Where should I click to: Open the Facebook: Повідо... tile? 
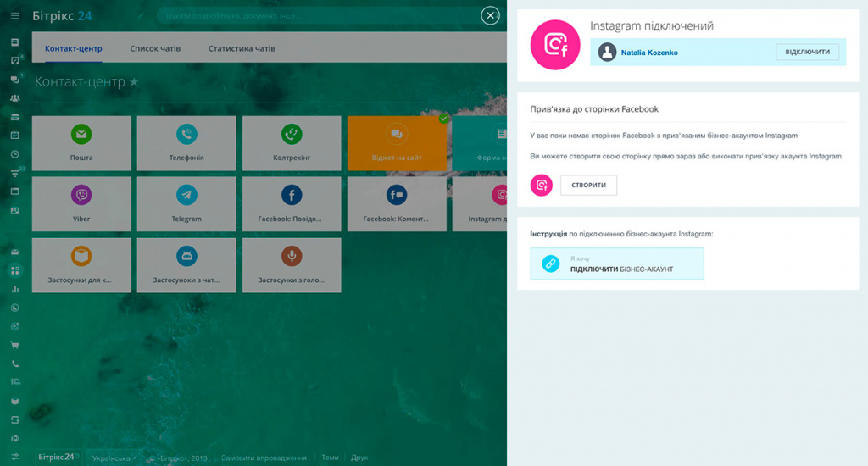tap(292, 204)
